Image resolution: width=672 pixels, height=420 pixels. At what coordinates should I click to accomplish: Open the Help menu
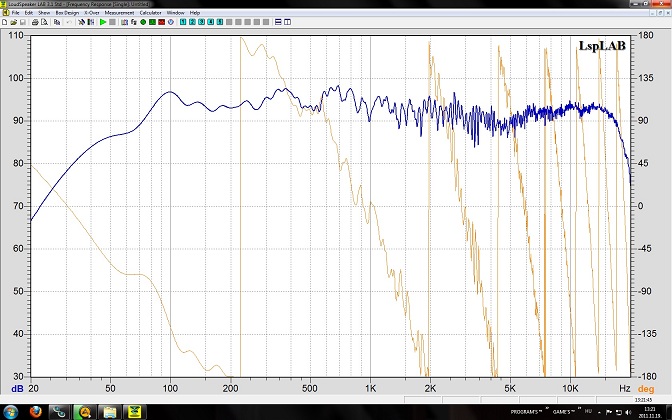195,13
